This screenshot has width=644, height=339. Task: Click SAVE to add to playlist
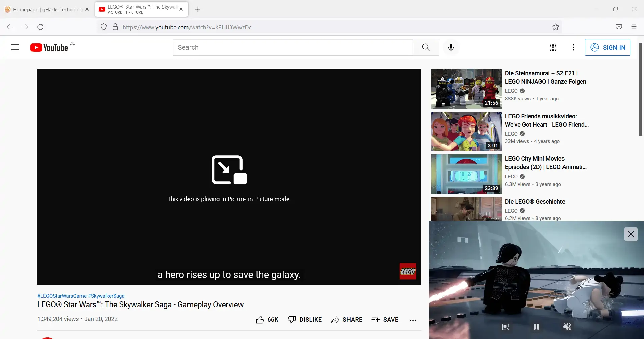[x=385, y=320]
